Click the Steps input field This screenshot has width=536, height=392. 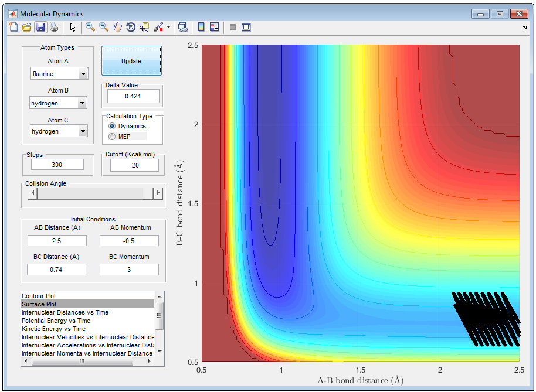pos(57,165)
